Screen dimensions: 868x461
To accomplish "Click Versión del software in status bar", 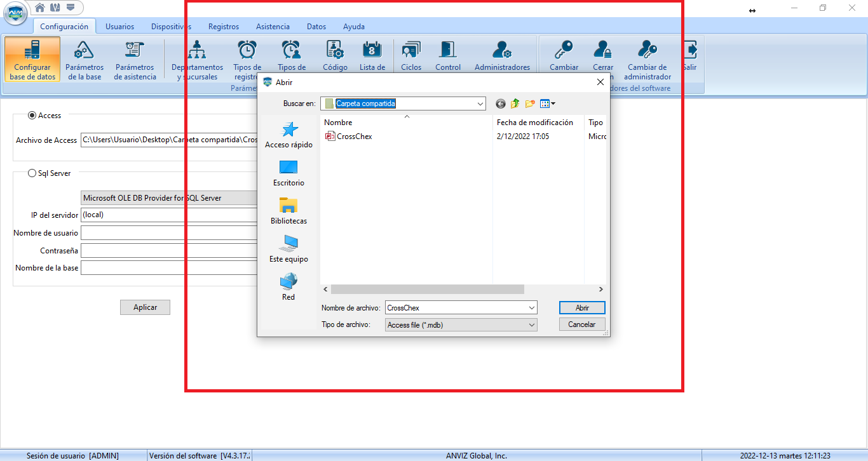I will pos(200,456).
